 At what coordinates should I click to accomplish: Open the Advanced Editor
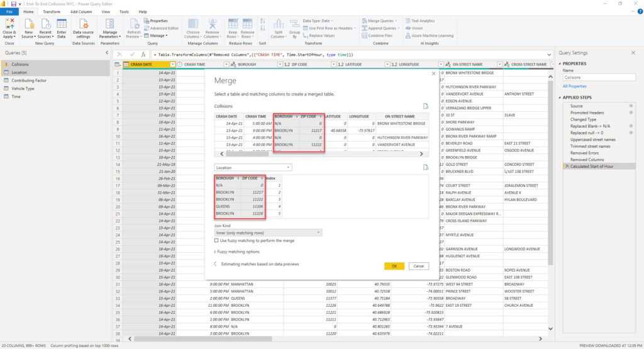(161, 28)
